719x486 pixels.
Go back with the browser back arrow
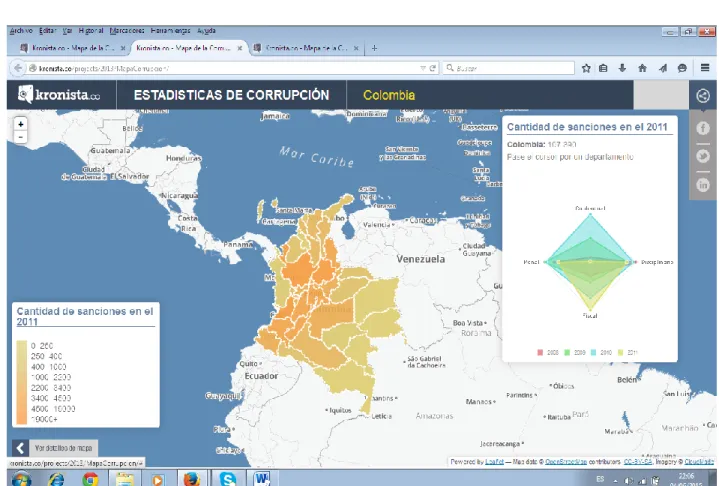(18, 68)
